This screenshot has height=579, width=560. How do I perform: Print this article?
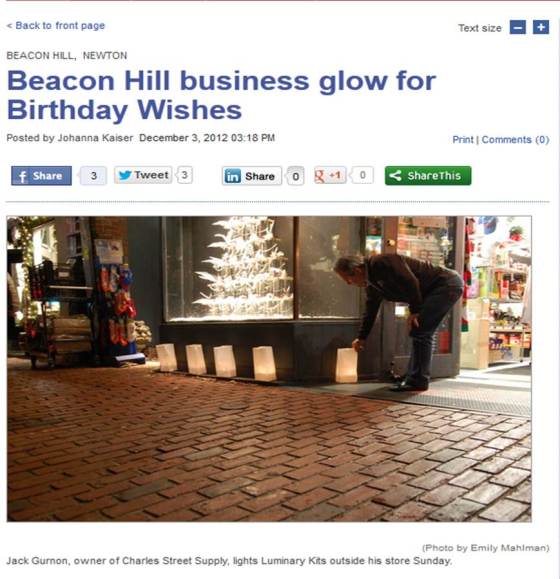tap(463, 140)
